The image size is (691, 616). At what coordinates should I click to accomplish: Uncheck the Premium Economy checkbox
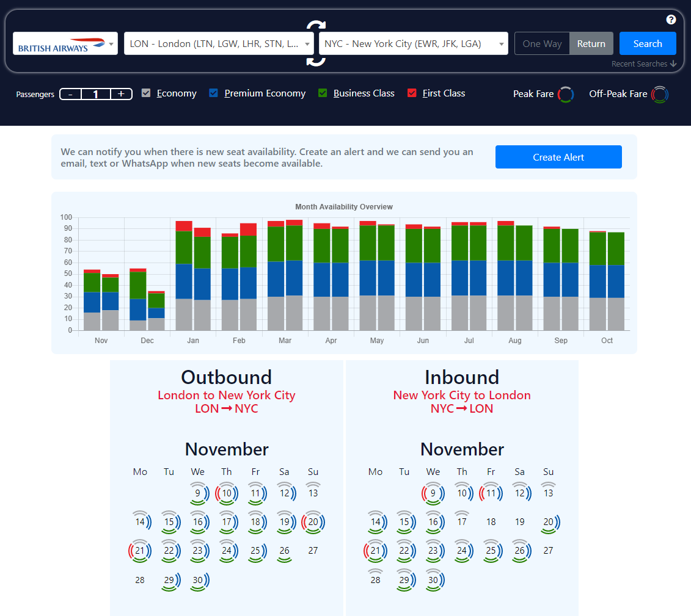tap(214, 93)
